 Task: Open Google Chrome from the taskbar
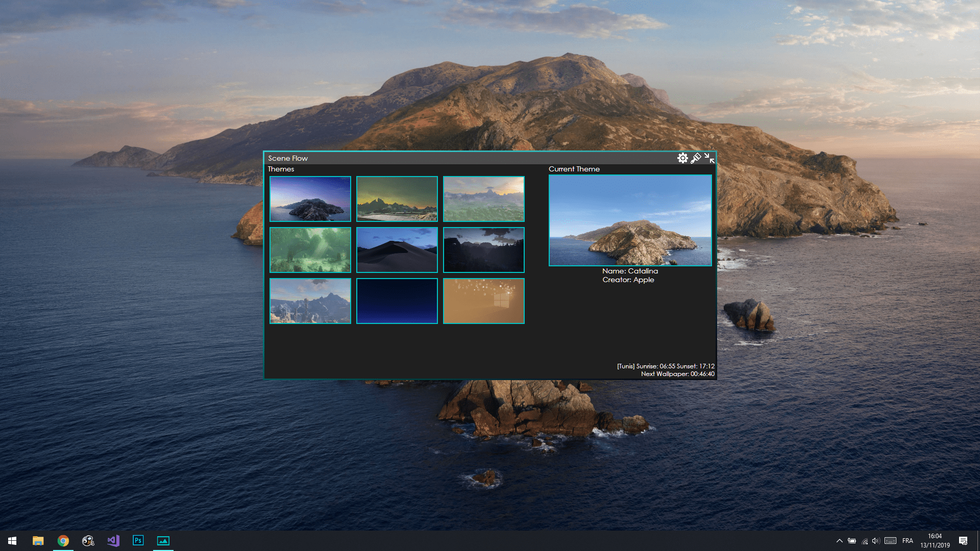(x=62, y=541)
